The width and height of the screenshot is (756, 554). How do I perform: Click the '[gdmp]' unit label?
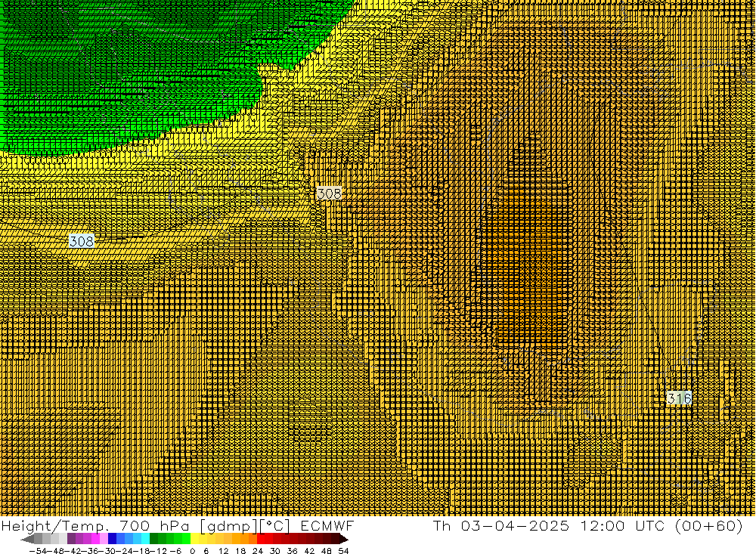point(228,526)
